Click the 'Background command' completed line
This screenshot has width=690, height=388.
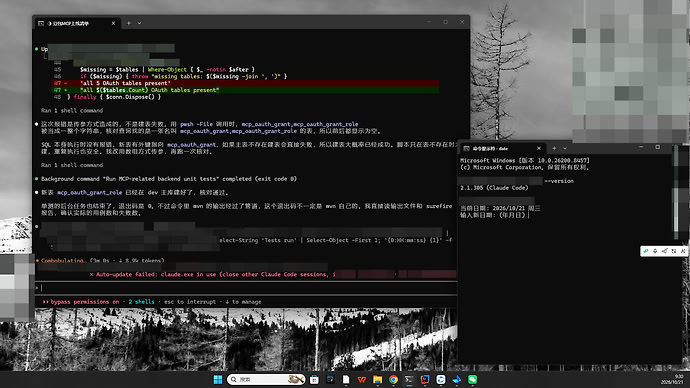(169, 179)
